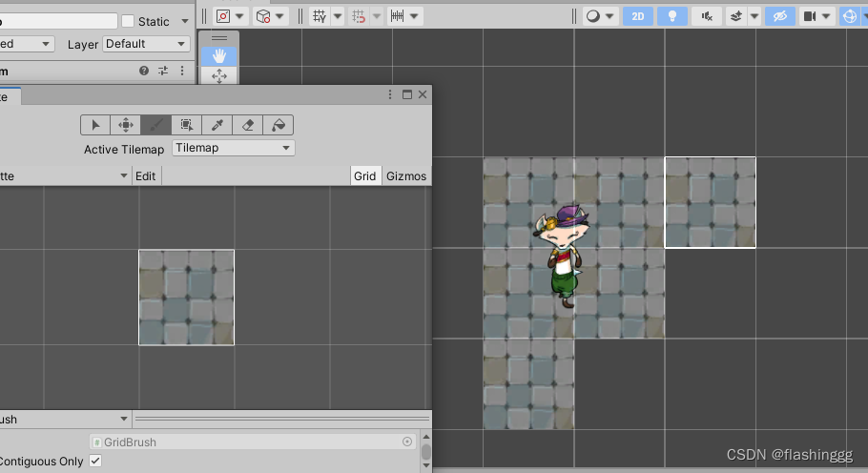Click the fox character sprite in scene
The image size is (868, 473).
pos(561,256)
